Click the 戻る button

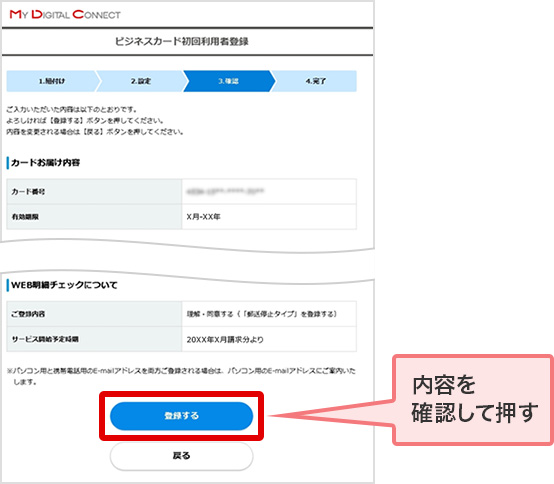click(181, 456)
